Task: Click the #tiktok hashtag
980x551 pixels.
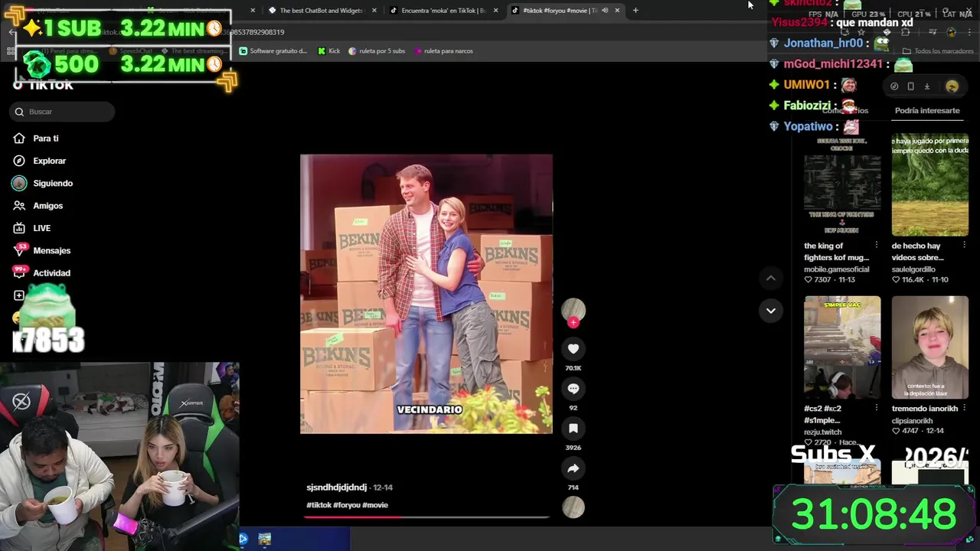Action: coord(318,505)
